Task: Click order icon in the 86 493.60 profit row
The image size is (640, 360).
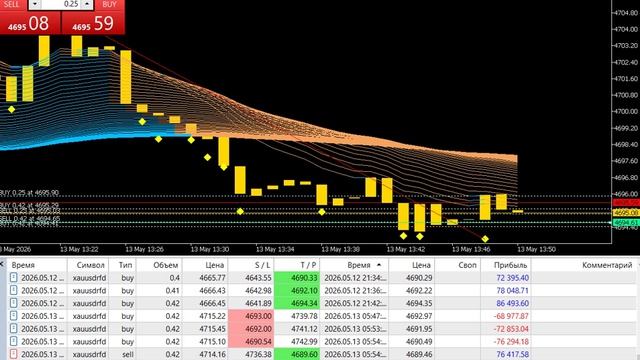Action: [x=13, y=303]
